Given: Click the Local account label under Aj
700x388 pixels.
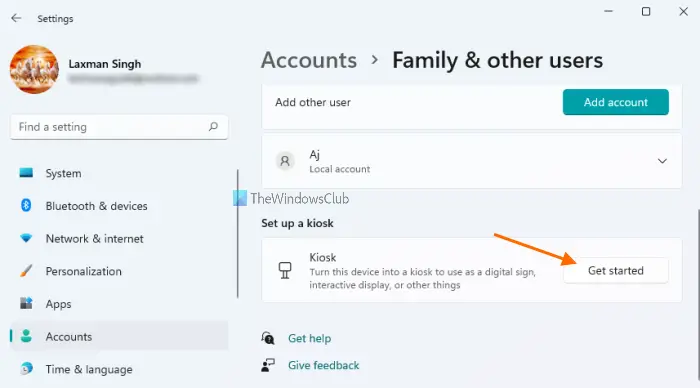Looking at the screenshot, I should 340,169.
